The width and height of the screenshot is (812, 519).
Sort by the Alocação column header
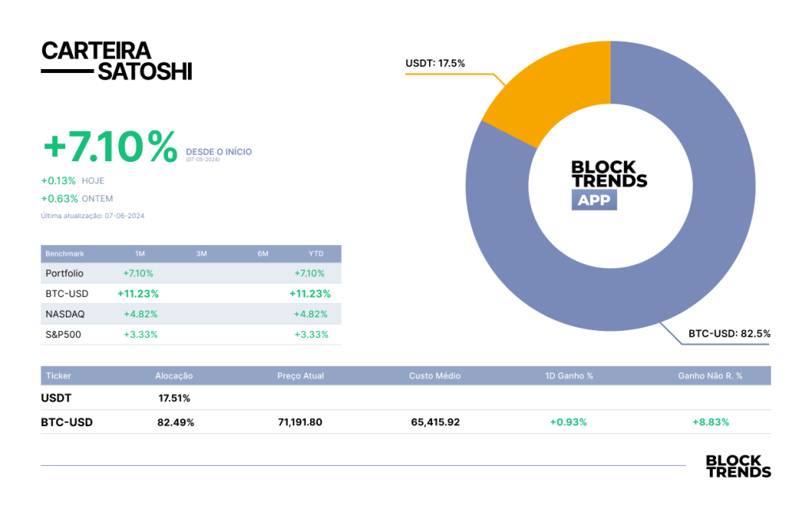point(174,376)
